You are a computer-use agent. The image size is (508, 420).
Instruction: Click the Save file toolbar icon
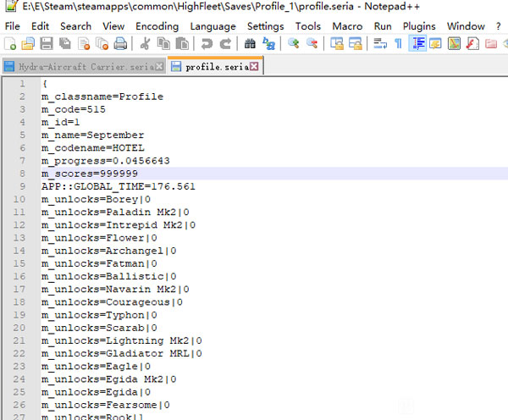(x=46, y=43)
